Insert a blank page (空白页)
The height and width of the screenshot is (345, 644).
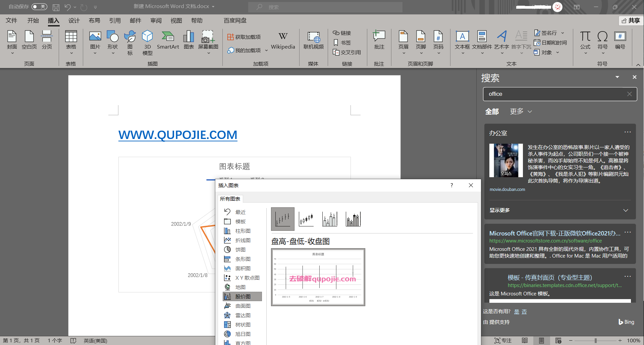pos(29,40)
